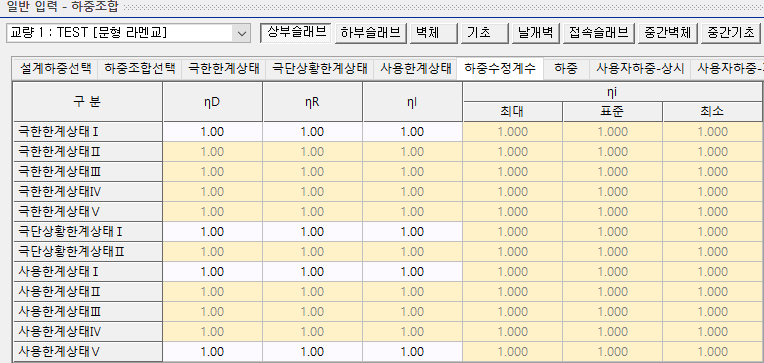
Task: Click ηD cell in 극한한계상태Ⅱ row
Action: click(x=212, y=152)
